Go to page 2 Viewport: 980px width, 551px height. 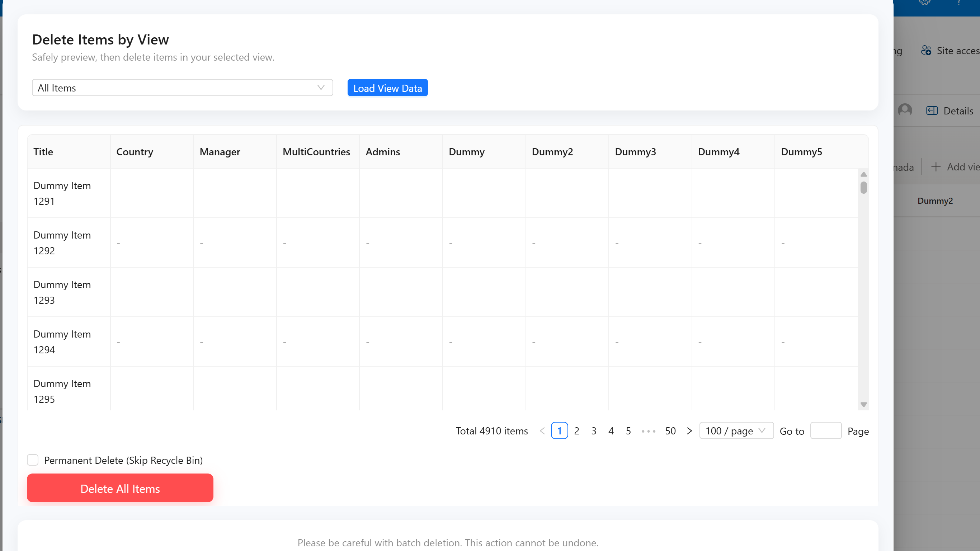click(576, 431)
